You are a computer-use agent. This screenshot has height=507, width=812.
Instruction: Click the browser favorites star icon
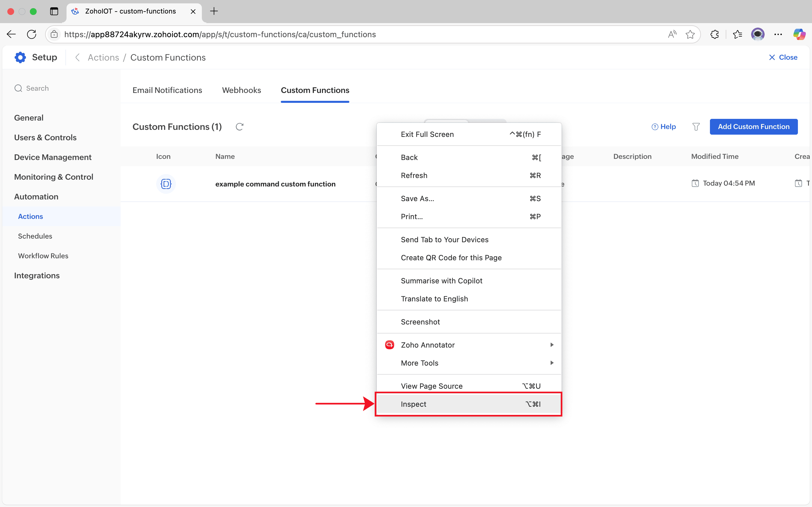690,34
